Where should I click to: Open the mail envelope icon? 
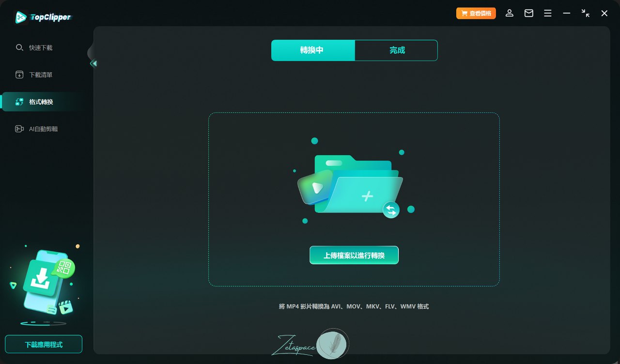[529, 14]
